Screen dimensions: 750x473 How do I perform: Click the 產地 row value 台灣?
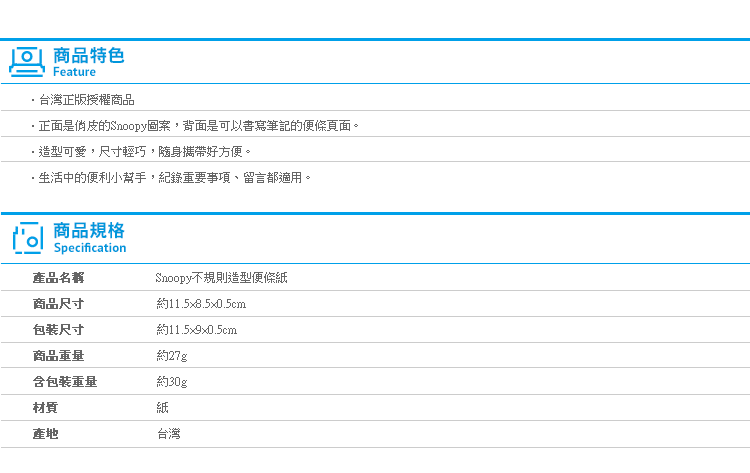coord(169,434)
